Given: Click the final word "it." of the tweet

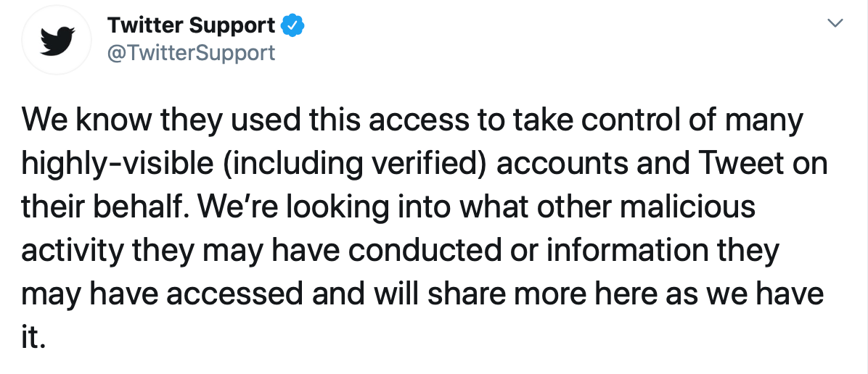Looking at the screenshot, I should tap(34, 338).
